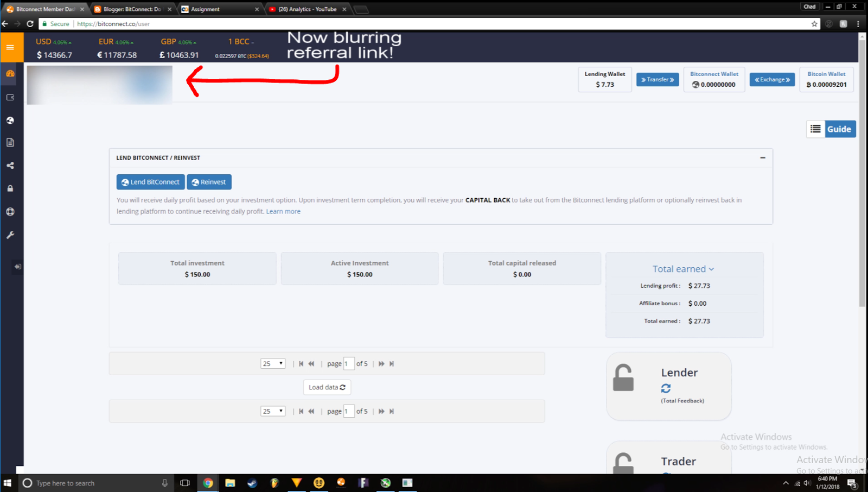Click the page vertical scrollbar
The width and height of the screenshot is (868, 492).
point(862,174)
